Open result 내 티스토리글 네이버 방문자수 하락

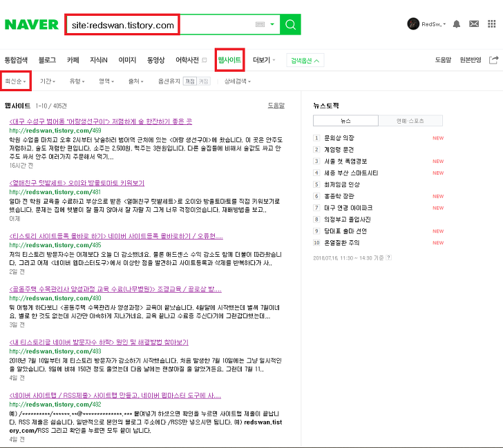[99, 342]
